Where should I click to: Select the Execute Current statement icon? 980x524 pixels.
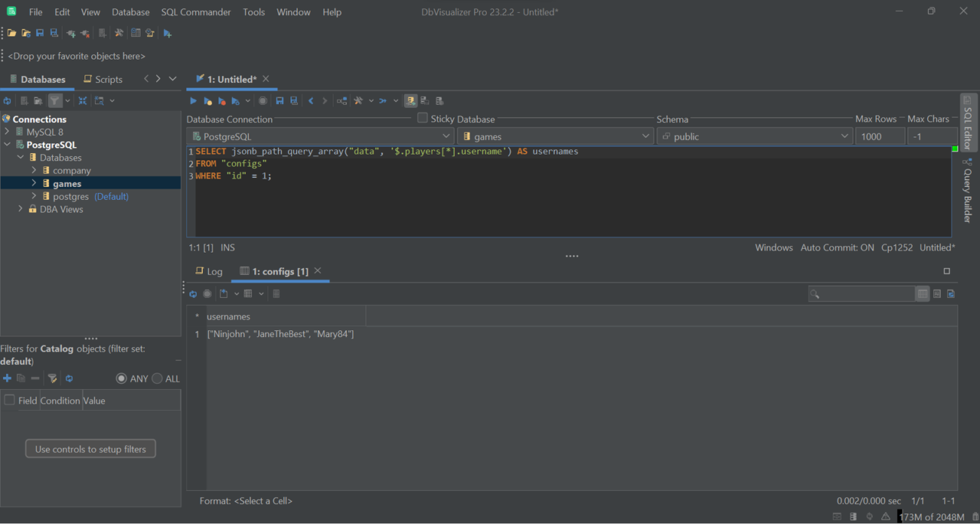207,100
